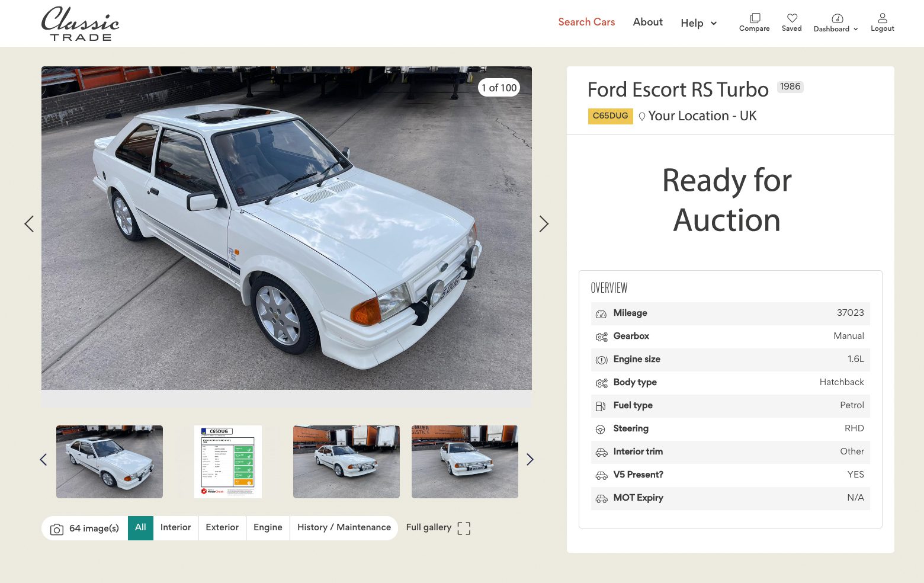Select first thumbnail of white Escort front view
Image resolution: width=924 pixels, height=583 pixels.
(110, 462)
